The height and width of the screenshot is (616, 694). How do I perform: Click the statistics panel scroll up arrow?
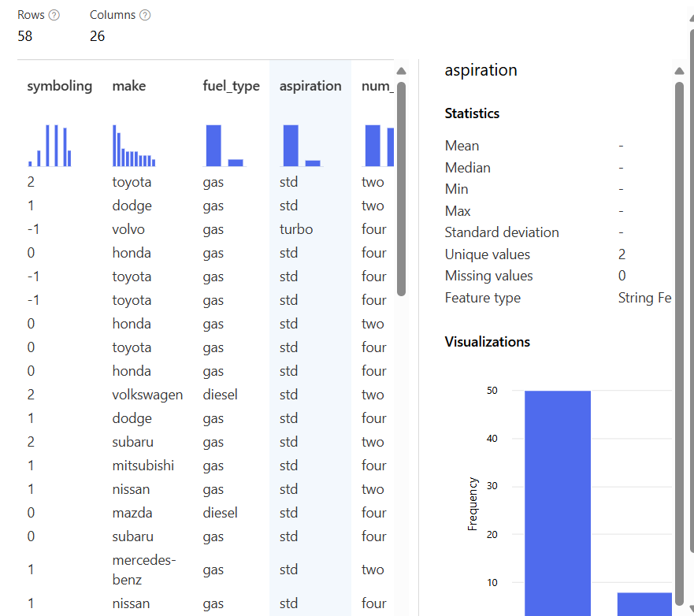pyautogui.click(x=679, y=71)
